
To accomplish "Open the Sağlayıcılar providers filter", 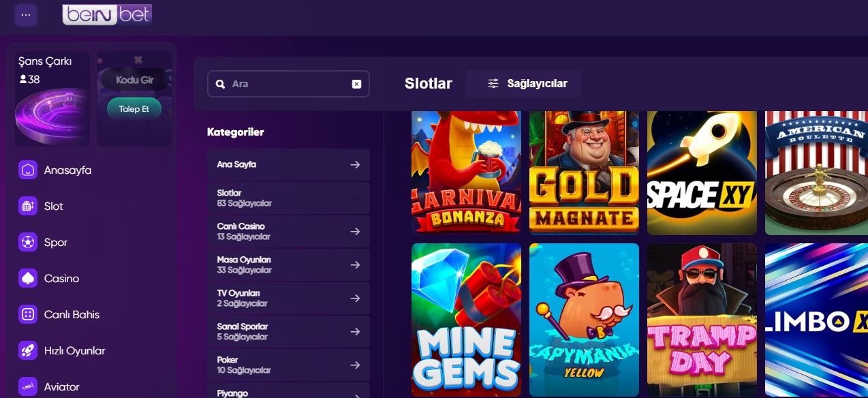I will point(527,84).
